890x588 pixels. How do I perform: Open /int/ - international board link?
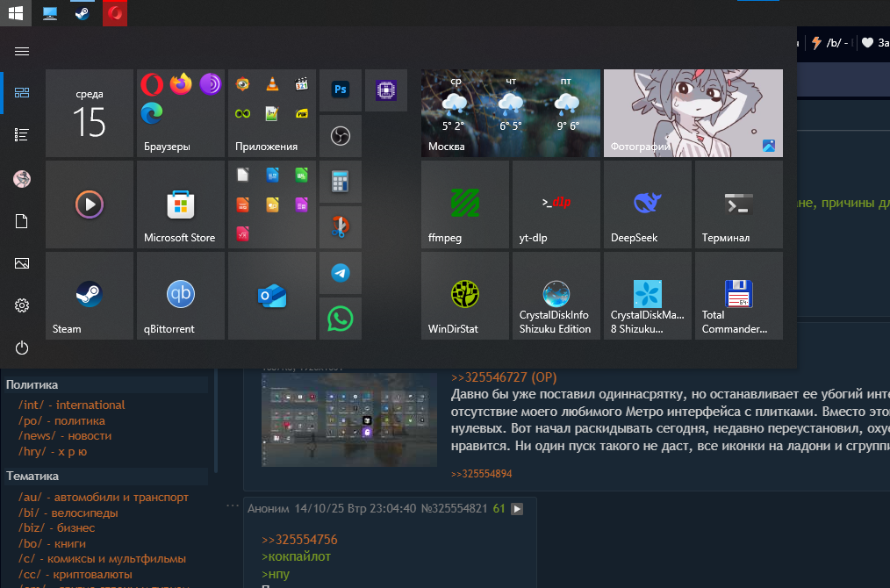point(71,405)
